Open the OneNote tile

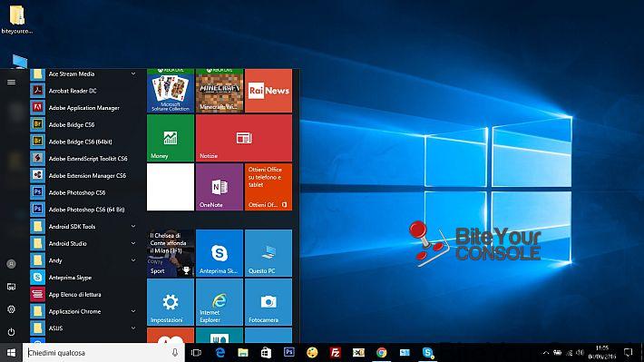point(220,187)
